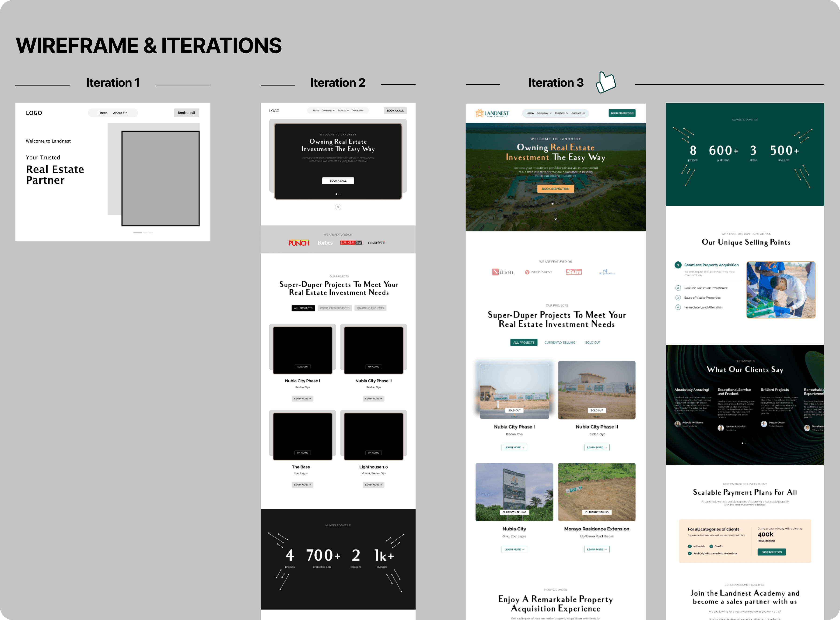Click scroll-down chevron circle in Iteration 2 hero
The height and width of the screenshot is (620, 840).
(338, 207)
